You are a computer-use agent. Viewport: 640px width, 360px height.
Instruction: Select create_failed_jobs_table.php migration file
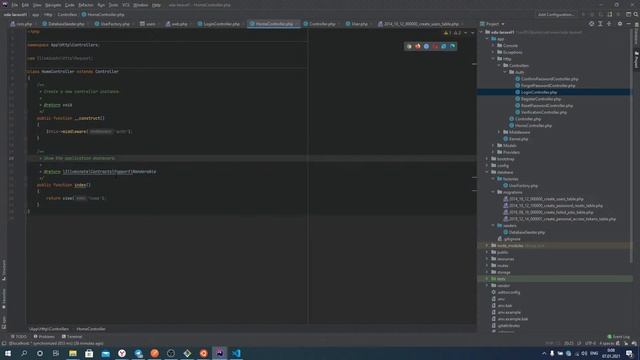click(x=551, y=212)
